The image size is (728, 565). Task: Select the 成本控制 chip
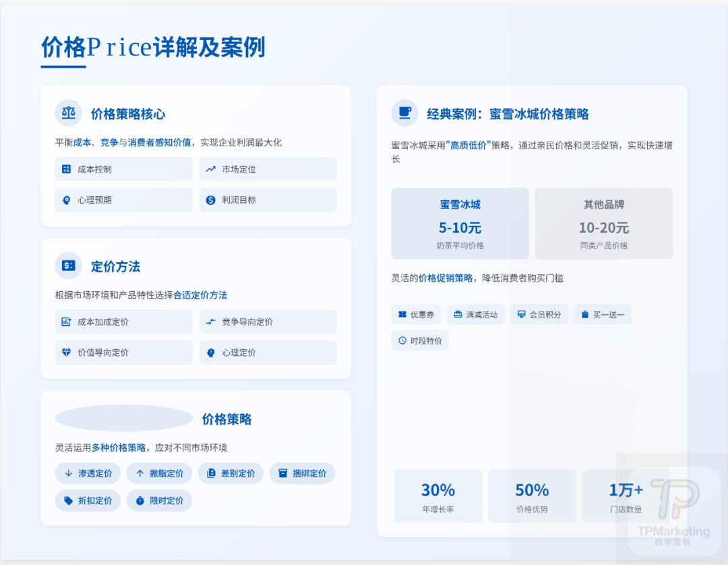click(x=123, y=169)
